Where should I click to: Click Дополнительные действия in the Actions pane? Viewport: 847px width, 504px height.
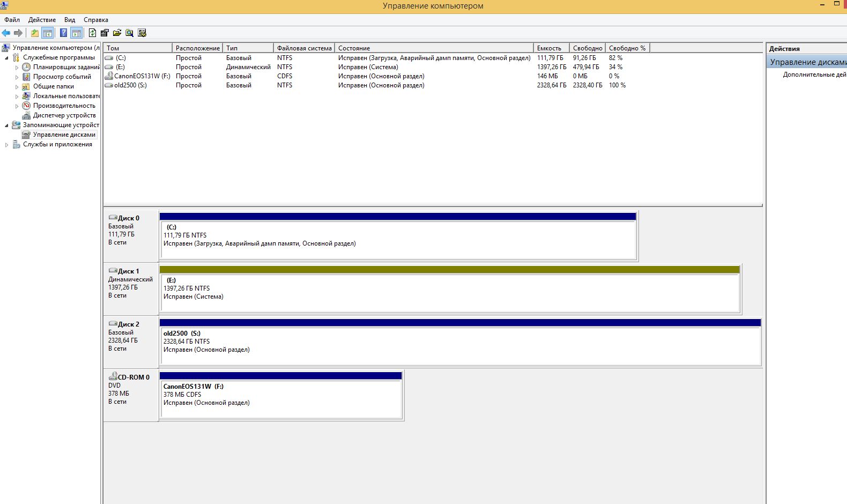tap(814, 75)
